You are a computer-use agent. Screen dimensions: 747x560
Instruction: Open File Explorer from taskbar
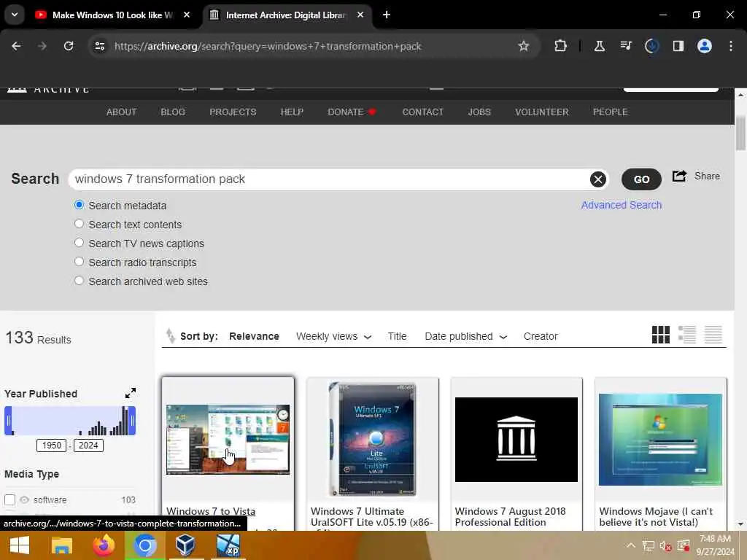pyautogui.click(x=62, y=545)
